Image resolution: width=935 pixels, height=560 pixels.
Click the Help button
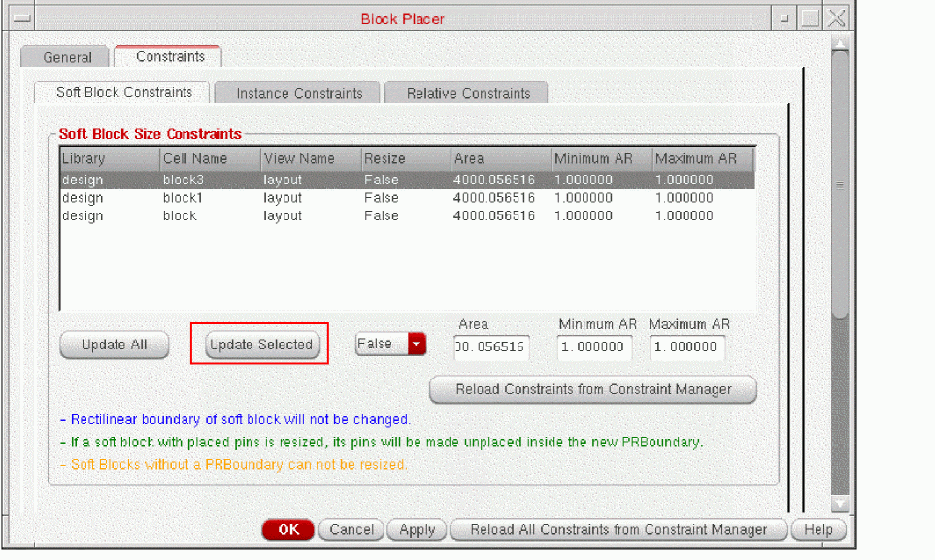[818, 530]
